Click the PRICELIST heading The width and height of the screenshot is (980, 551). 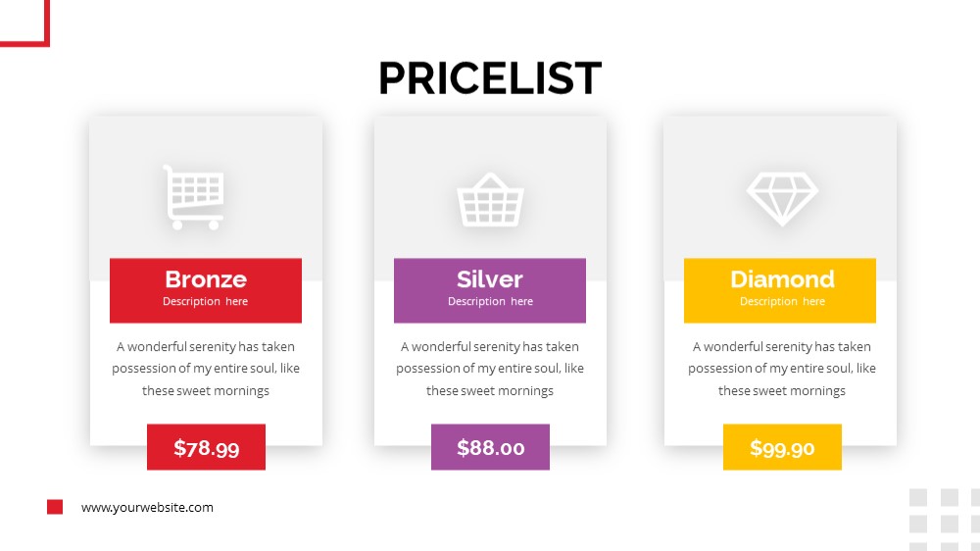[490, 78]
